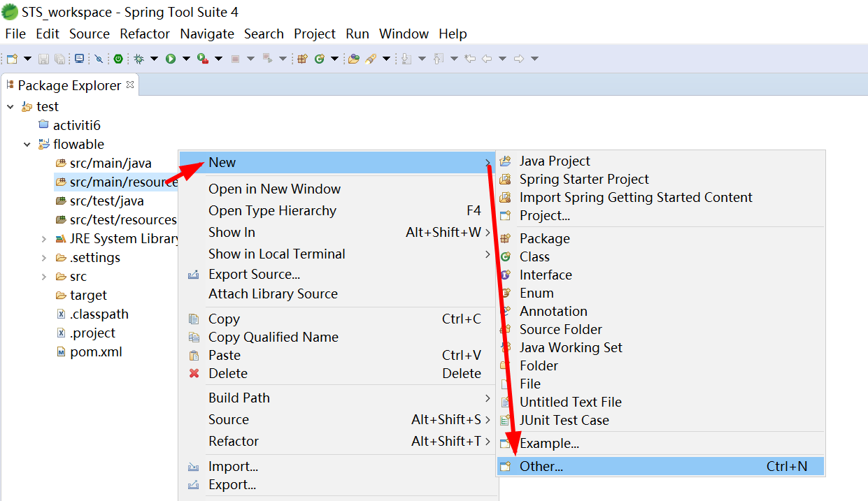
Task: Click the Forward navigation arrow icon
Action: pyautogui.click(x=518, y=59)
